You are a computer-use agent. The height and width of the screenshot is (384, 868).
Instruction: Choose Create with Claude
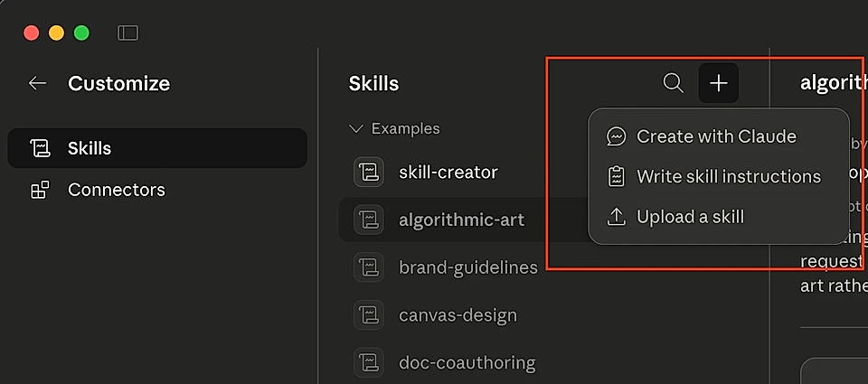[x=716, y=136]
